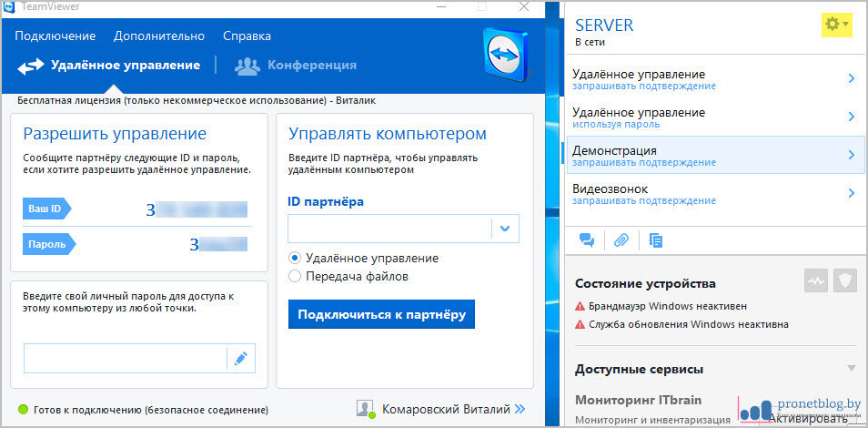868x428 pixels.
Task: Click the device health pulse icon
Action: [x=816, y=281]
